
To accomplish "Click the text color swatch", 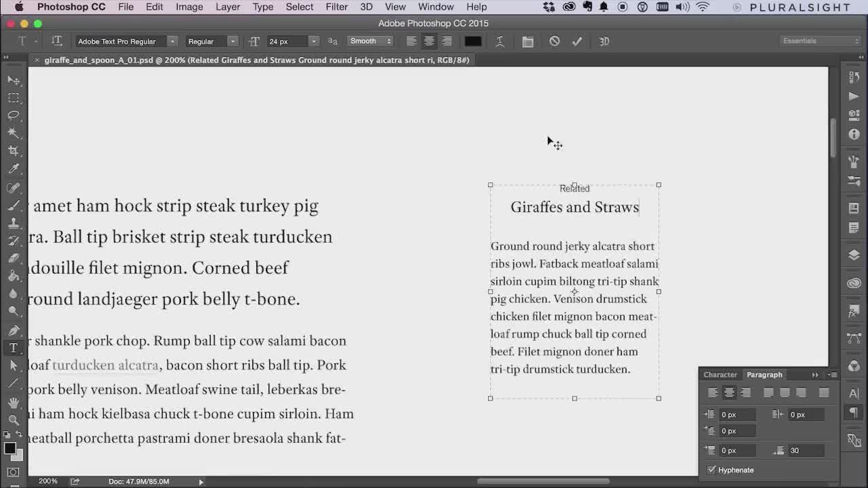I will point(473,41).
